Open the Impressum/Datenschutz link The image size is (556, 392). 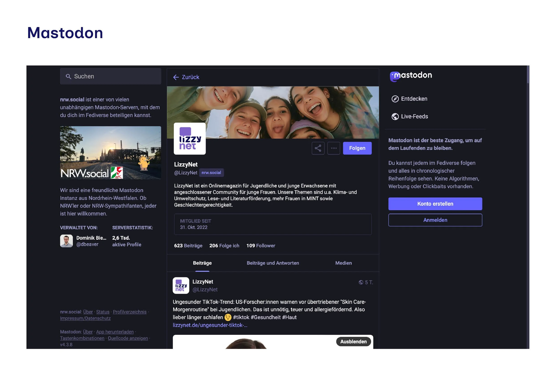pyautogui.click(x=85, y=318)
